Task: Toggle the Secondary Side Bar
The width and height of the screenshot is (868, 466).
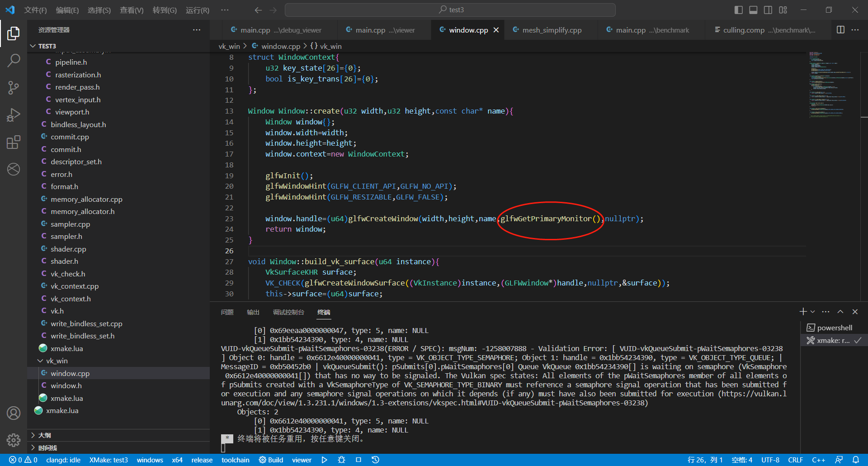Action: click(x=768, y=10)
